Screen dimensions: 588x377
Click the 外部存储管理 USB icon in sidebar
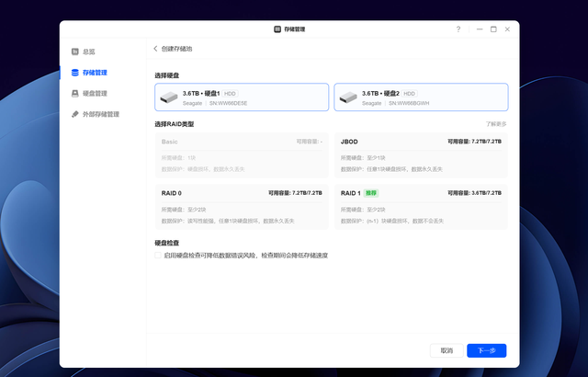75,114
